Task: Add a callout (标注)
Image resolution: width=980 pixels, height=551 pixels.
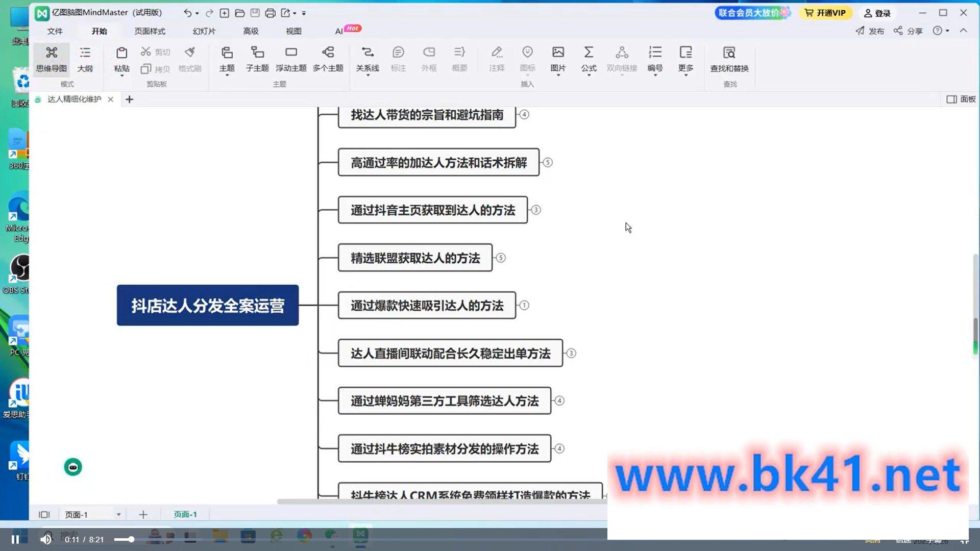Action: [398, 59]
